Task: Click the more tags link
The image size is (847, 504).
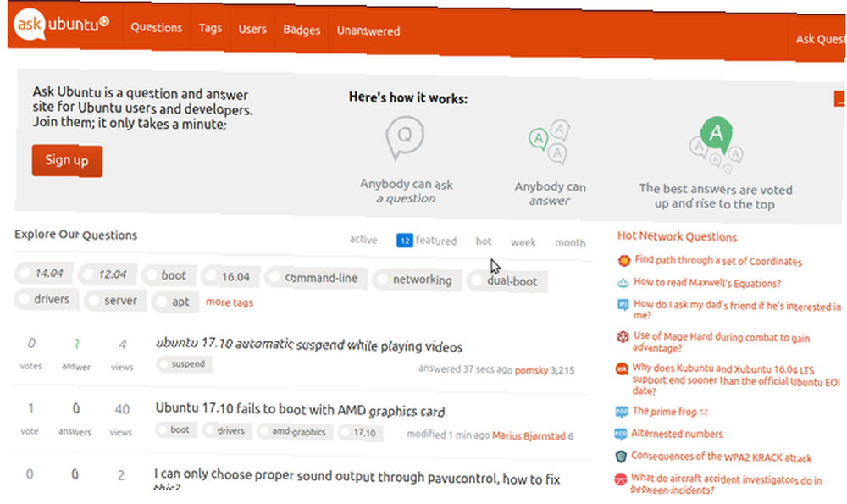Action: [229, 302]
